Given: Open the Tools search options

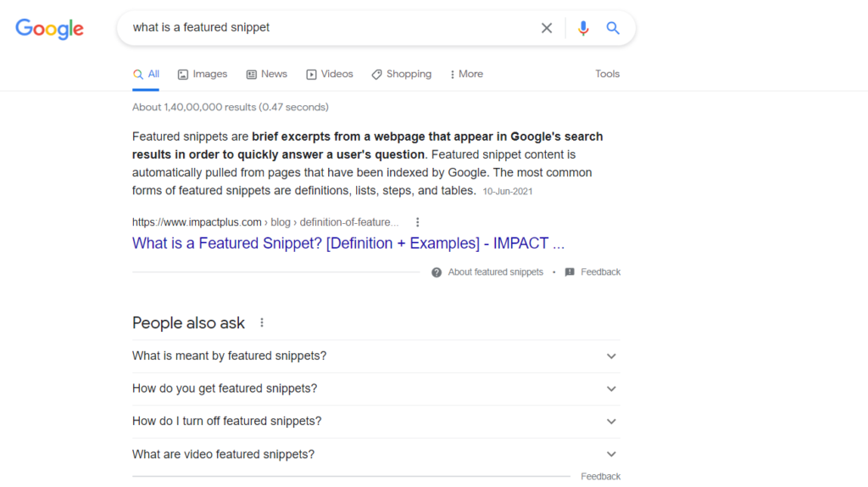Looking at the screenshot, I should click(607, 75).
